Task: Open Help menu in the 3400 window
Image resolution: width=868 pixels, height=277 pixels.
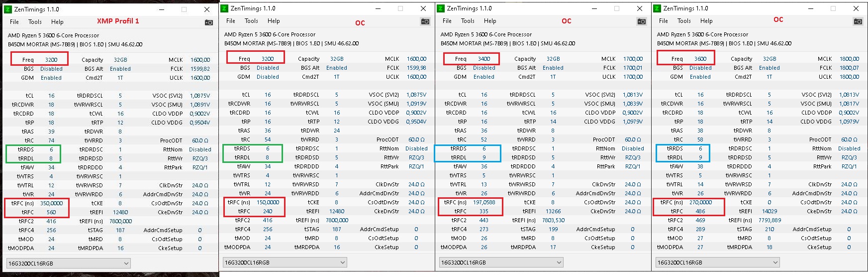Action: pyautogui.click(x=490, y=21)
